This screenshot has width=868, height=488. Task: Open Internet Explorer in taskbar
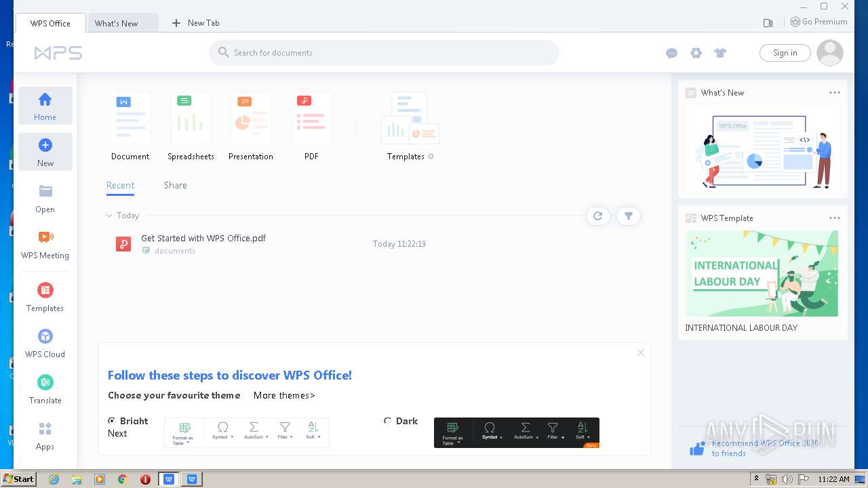(54, 479)
